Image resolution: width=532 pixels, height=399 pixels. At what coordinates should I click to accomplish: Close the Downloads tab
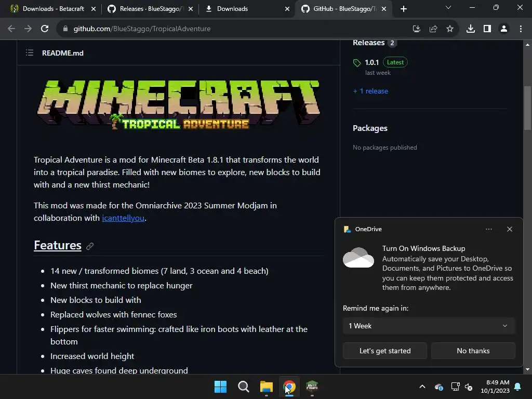click(x=287, y=9)
